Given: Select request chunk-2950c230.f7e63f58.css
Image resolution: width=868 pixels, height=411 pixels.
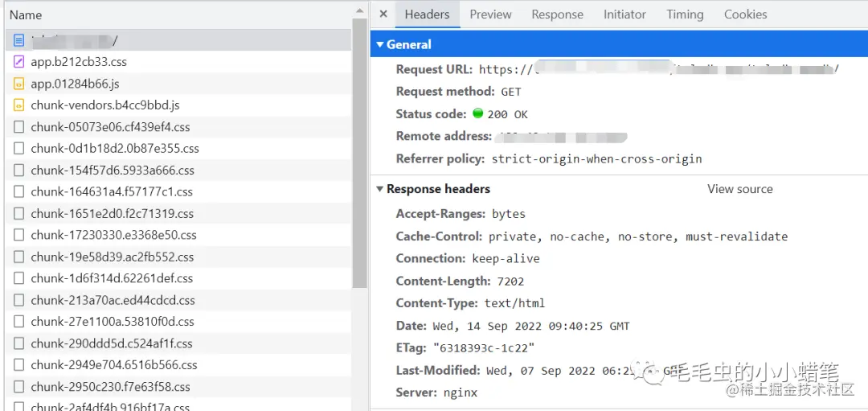Looking at the screenshot, I should [178, 387].
